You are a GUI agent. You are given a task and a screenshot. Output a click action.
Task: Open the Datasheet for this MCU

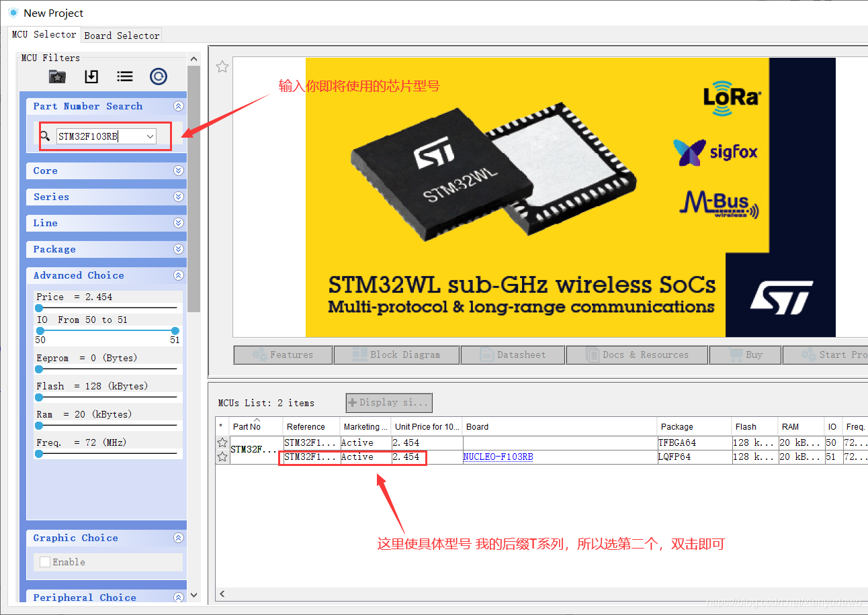[513, 354]
